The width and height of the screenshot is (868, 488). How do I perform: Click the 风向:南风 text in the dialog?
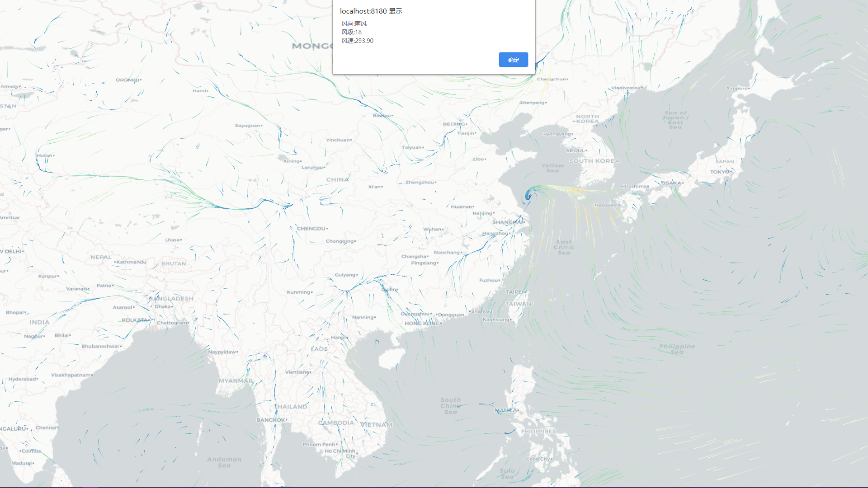pos(354,23)
